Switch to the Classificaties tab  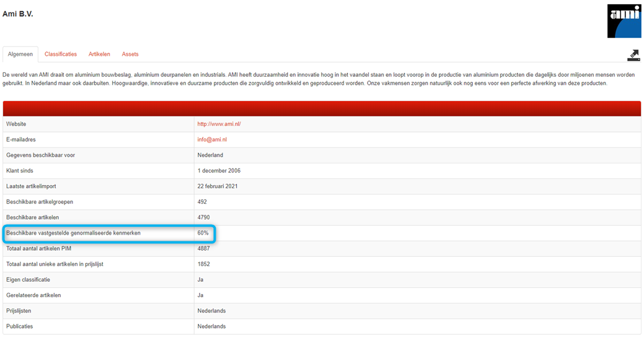[x=61, y=54]
